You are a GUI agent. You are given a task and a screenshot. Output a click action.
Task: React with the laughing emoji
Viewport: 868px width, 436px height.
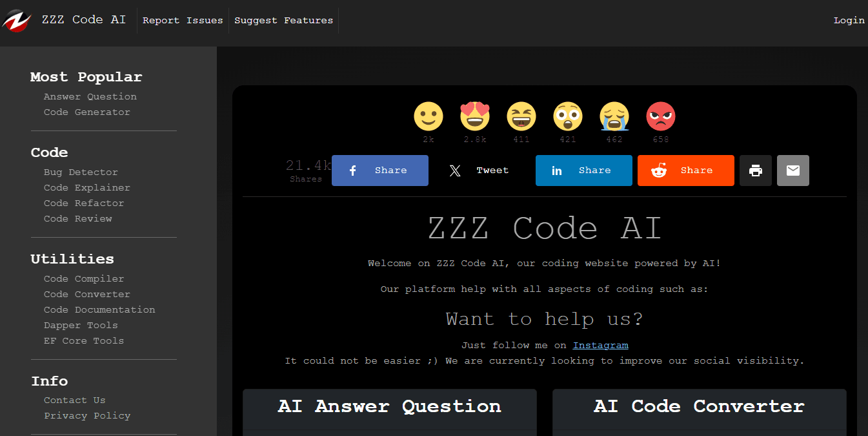521,117
